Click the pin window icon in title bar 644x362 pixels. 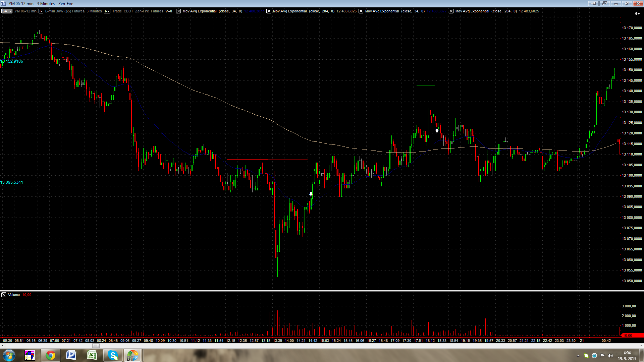coord(593,3)
